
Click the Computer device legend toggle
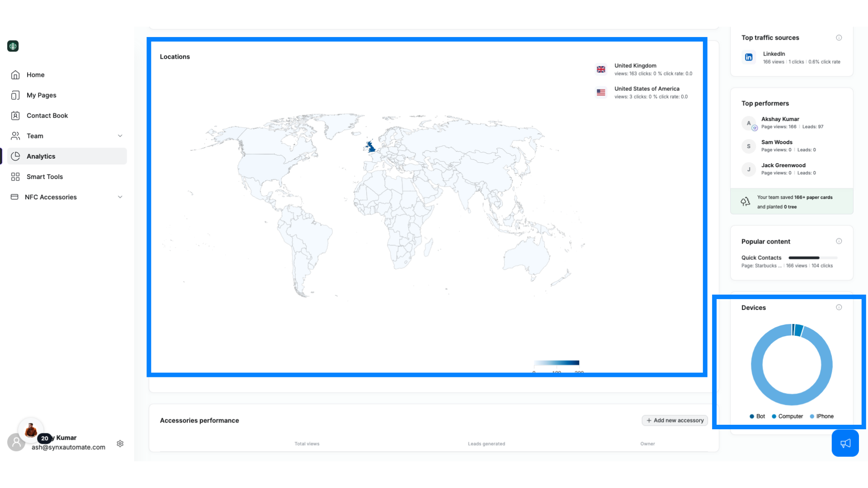click(x=787, y=416)
